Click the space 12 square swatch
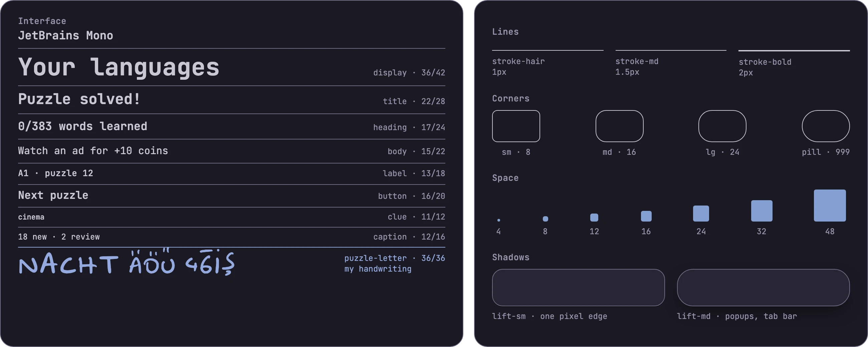This screenshot has height=347, width=868. (x=594, y=217)
